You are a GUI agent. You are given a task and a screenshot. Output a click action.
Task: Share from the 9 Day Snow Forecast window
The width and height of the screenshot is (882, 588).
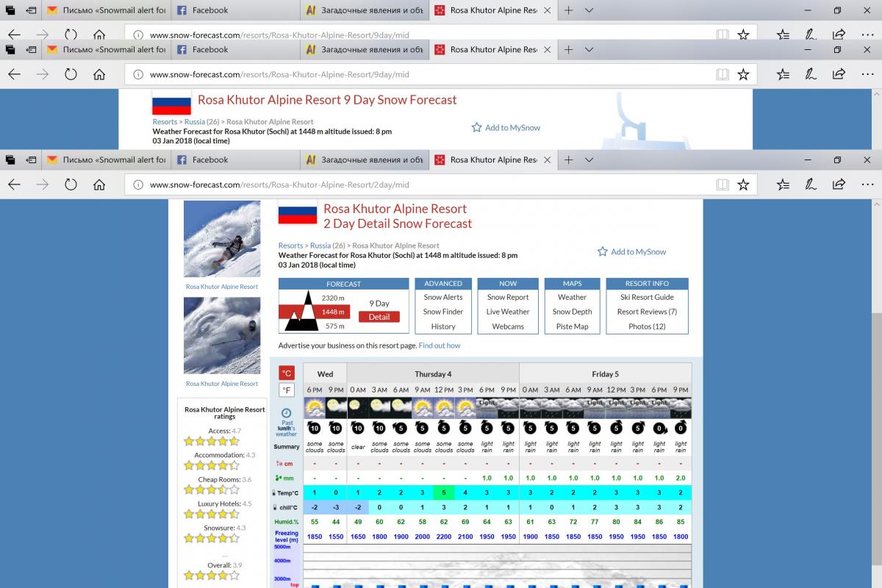click(839, 74)
